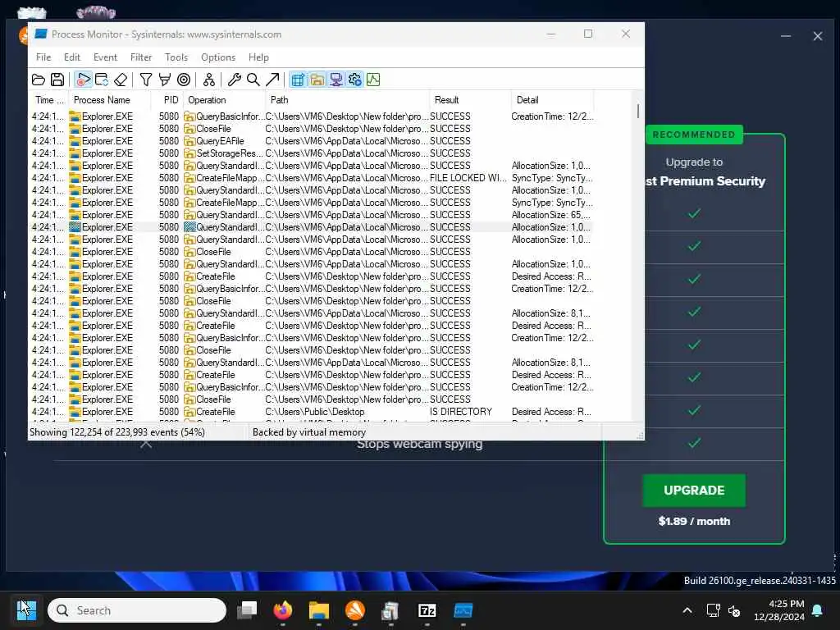
Task: Open Find using the magnifier icon
Action: click(253, 80)
